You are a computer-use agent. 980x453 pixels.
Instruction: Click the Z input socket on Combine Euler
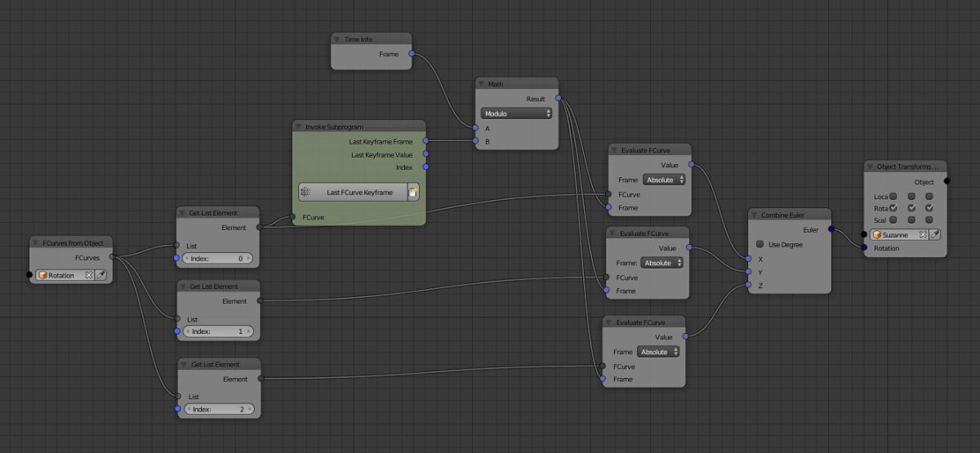tap(749, 285)
